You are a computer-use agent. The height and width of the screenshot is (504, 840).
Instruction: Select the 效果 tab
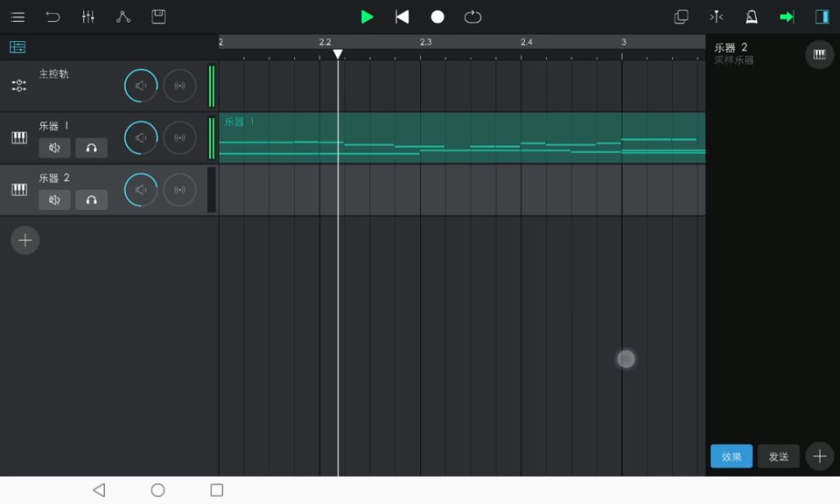tap(731, 457)
